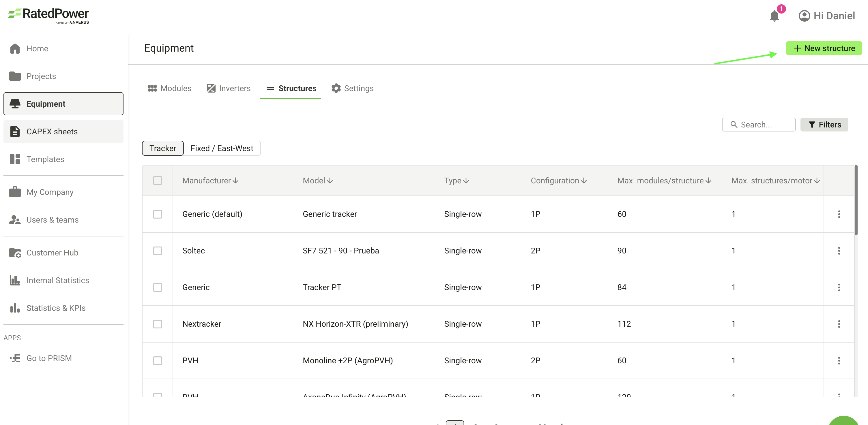
Task: Open the Filters panel
Action: click(824, 125)
